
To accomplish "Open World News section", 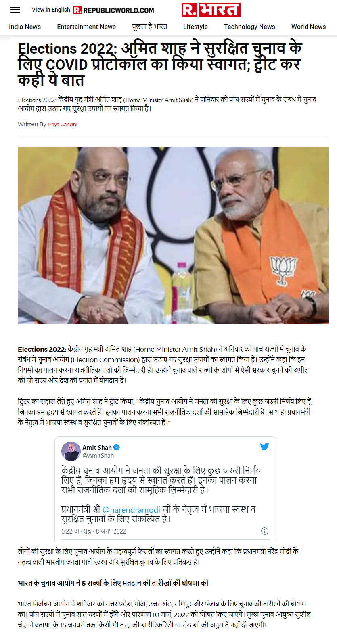I will [308, 27].
